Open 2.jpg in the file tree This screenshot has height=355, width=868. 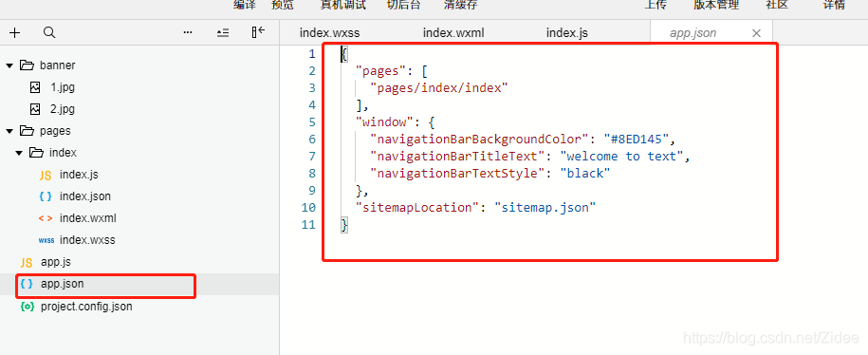pyautogui.click(x=63, y=108)
